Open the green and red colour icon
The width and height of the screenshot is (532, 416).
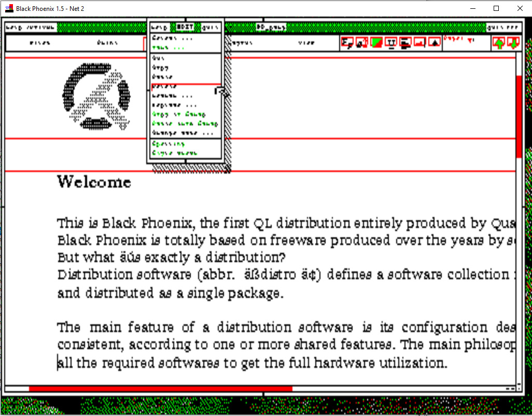click(x=376, y=42)
